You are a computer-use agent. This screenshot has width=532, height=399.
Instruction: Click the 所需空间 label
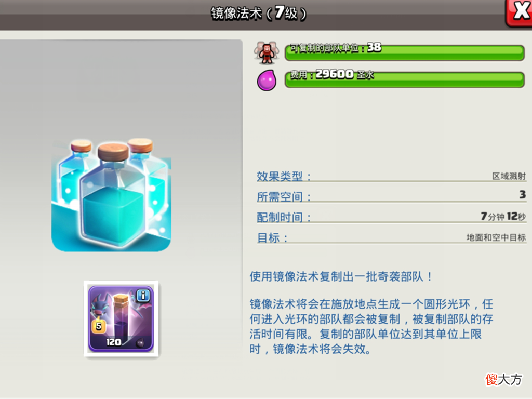point(284,197)
